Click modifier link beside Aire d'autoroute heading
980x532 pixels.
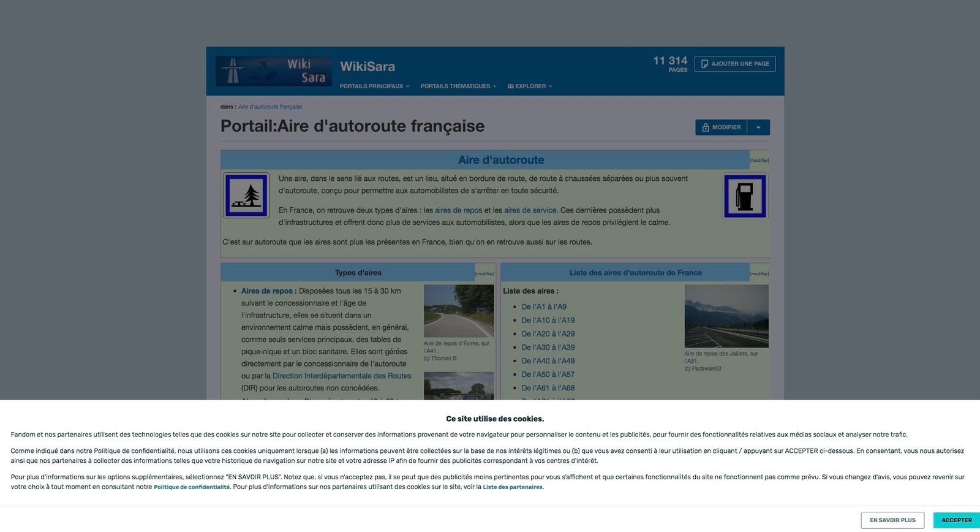click(759, 161)
